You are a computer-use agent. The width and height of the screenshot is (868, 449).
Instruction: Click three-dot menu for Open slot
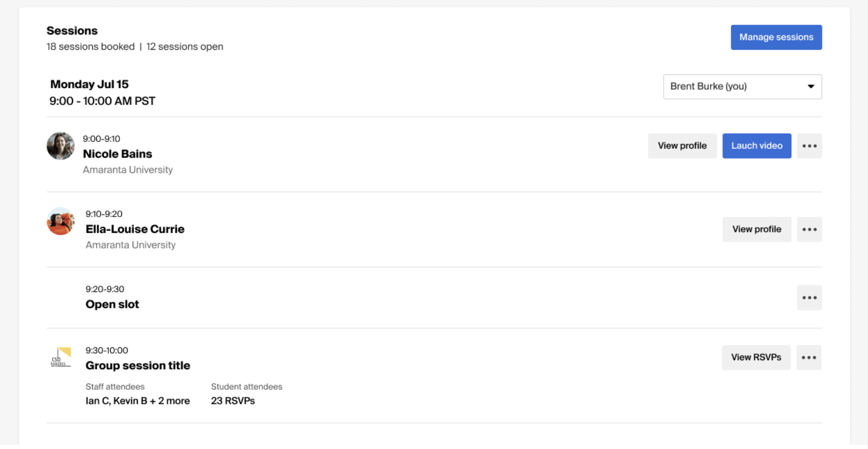(809, 297)
